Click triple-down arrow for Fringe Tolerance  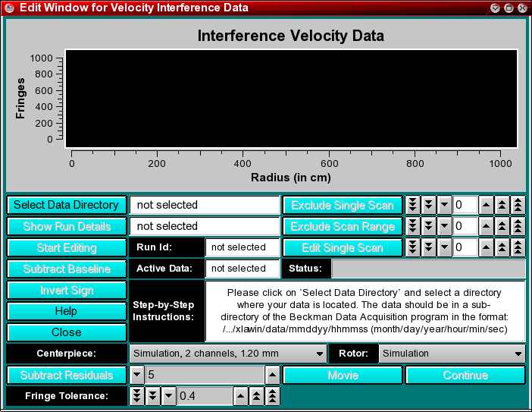[136, 396]
